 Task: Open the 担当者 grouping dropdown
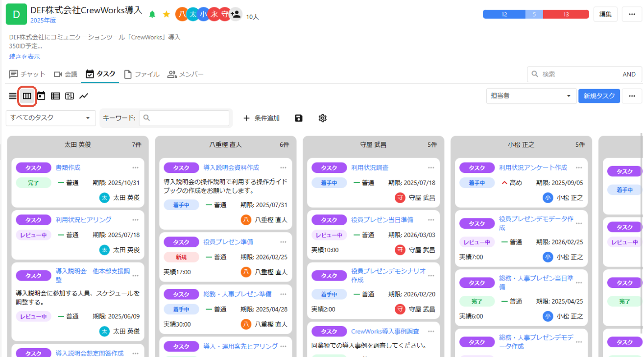[x=531, y=96]
